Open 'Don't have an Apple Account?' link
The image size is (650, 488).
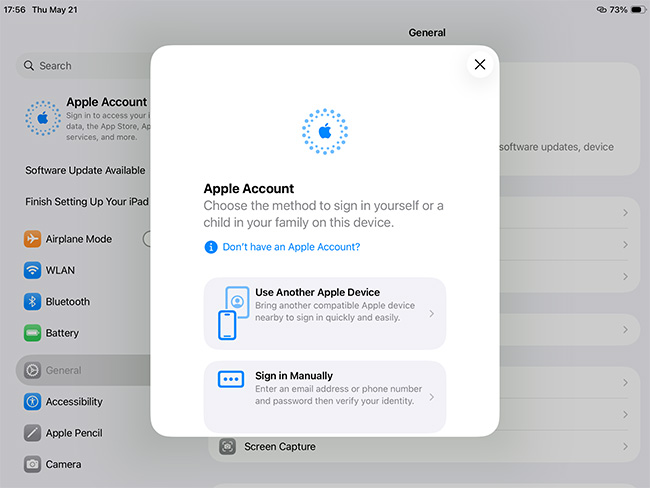pos(291,247)
